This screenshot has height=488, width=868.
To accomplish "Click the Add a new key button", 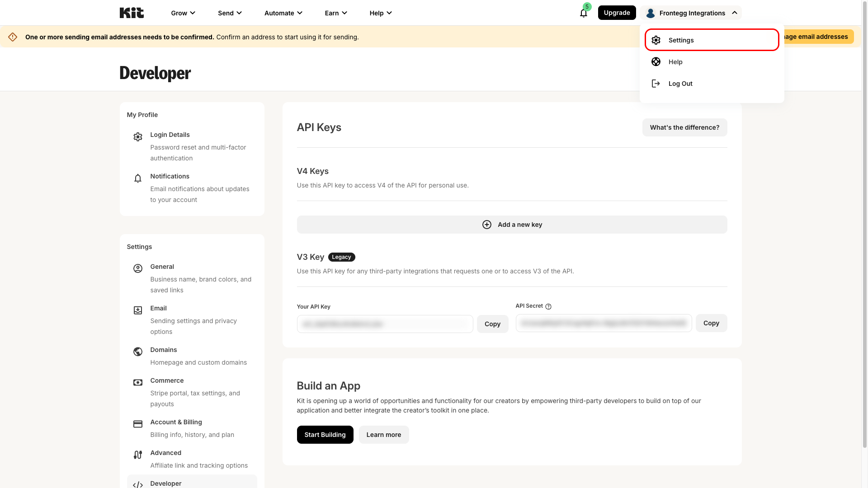I will tap(512, 225).
